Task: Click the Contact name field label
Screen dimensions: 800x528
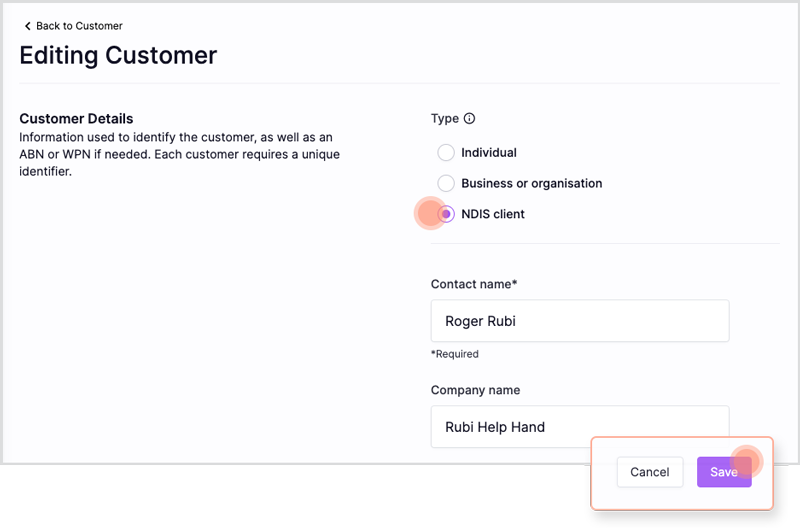Action: (x=474, y=284)
